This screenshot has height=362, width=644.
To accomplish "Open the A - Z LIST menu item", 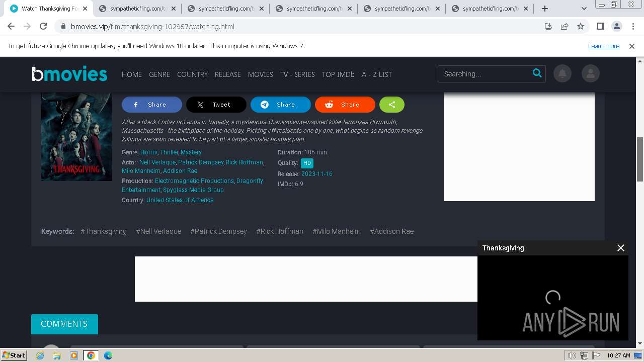I will (x=377, y=74).
